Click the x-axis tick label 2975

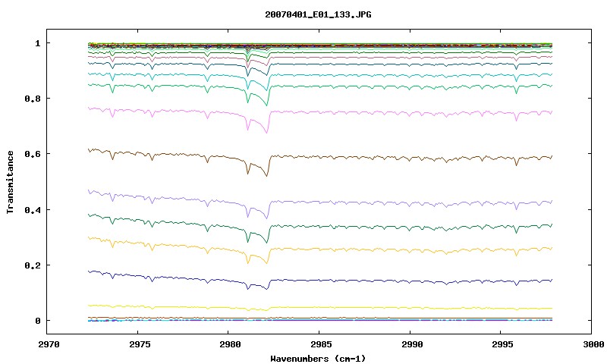pyautogui.click(x=138, y=344)
